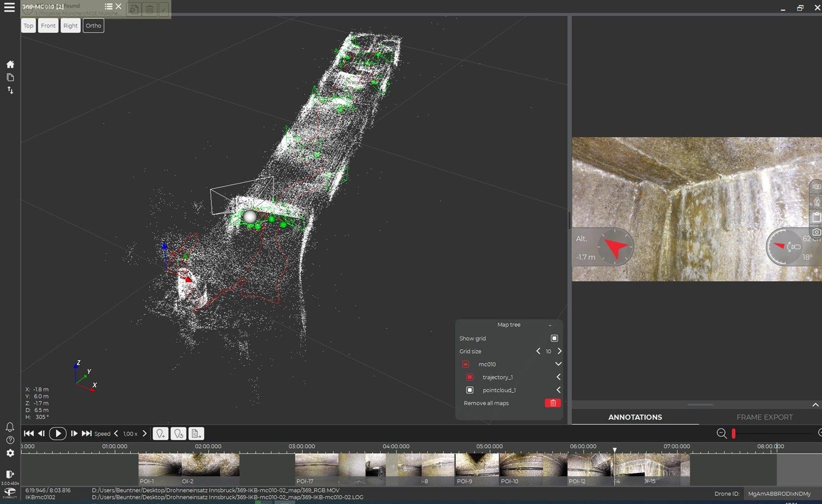The width and height of the screenshot is (822, 504).
Task: Open the hamburger main menu
Action: (9, 8)
